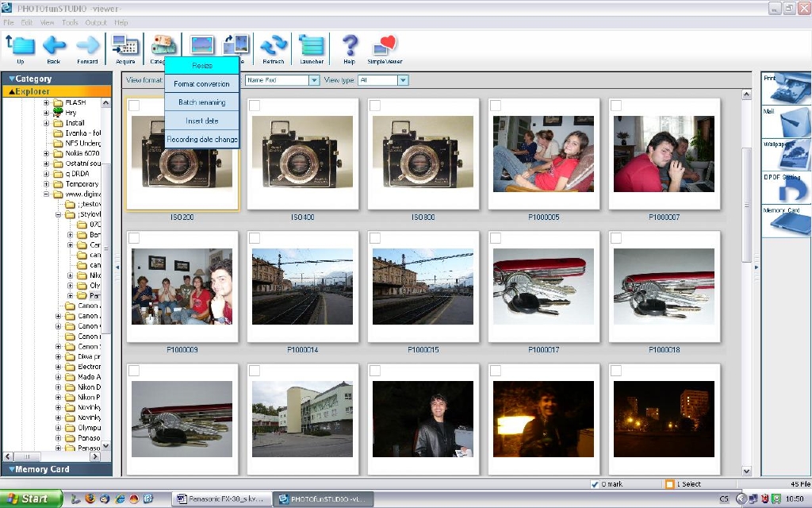The image size is (812, 508).
Task: Choose Format conversion from the menu
Action: pos(201,84)
